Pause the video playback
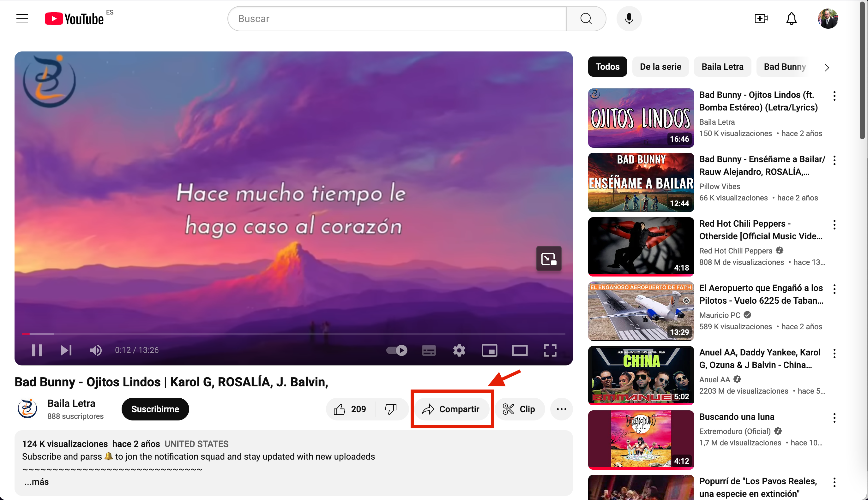Image resolution: width=868 pixels, height=500 pixels. 36,350
